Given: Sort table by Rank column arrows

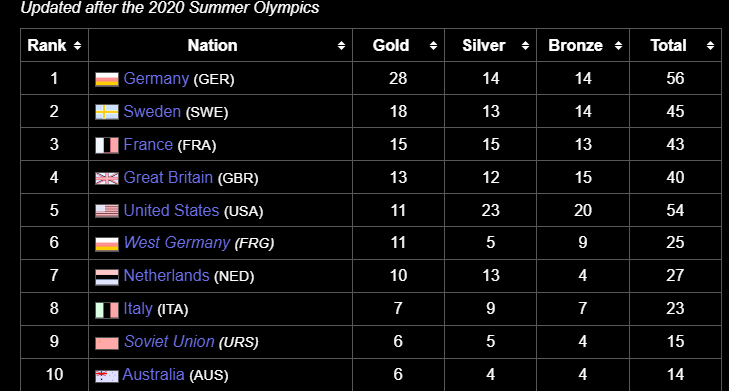Looking at the screenshot, I should (x=77, y=46).
